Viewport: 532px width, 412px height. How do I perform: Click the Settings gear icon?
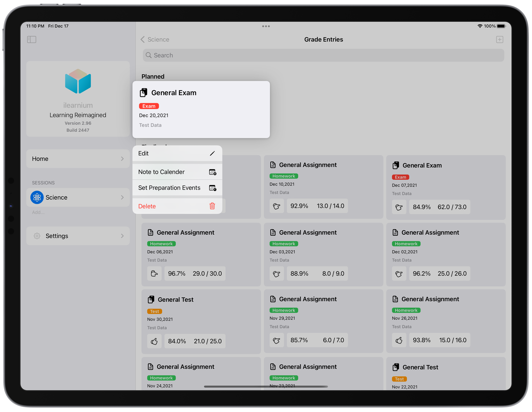(x=37, y=236)
